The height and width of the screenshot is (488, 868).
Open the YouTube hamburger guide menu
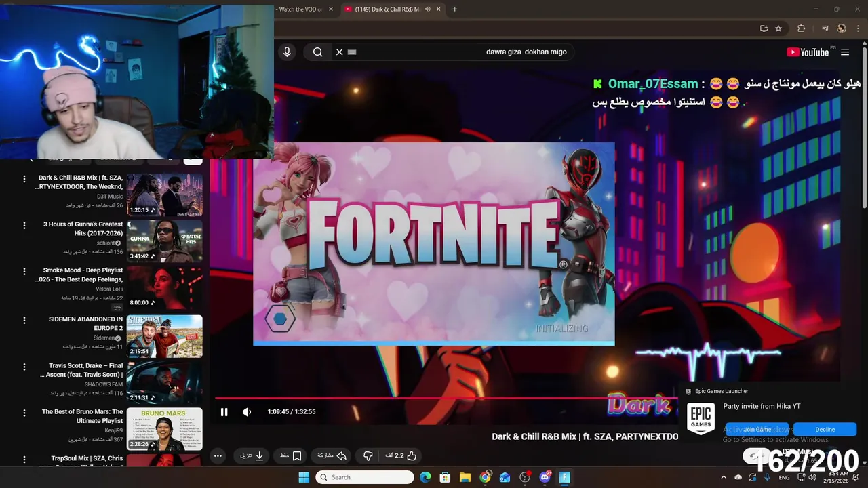(x=845, y=52)
